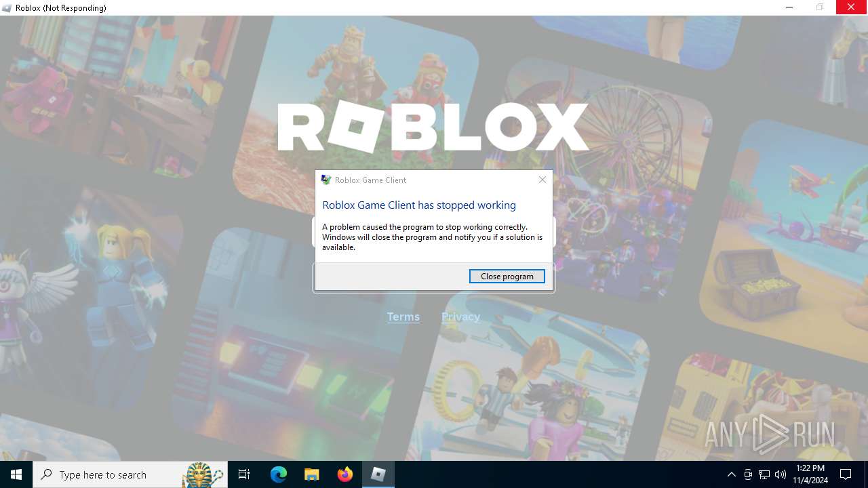Open the Windows Start menu
This screenshot has width=868, height=488.
click(x=16, y=474)
